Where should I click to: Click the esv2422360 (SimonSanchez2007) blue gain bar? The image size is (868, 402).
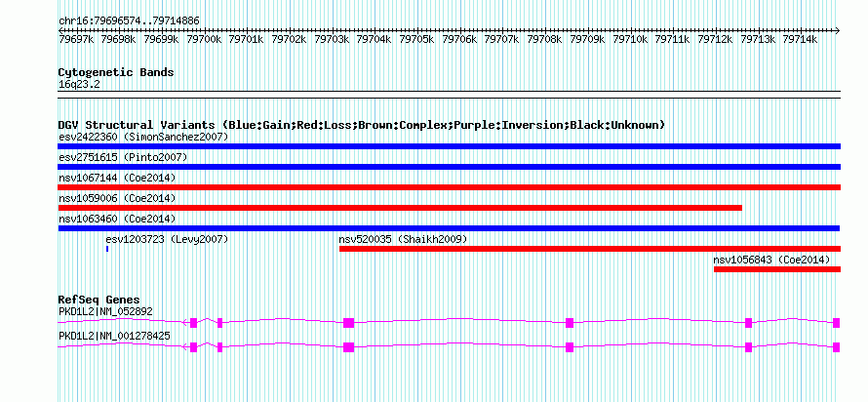tap(449, 146)
